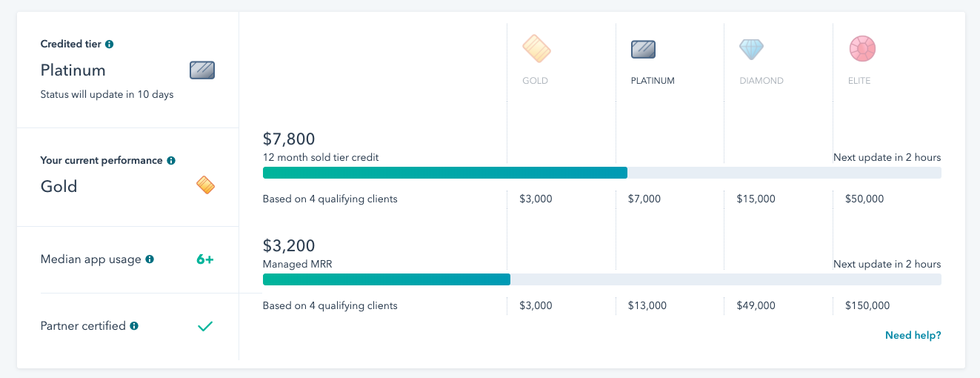This screenshot has height=378, width=980.
Task: Click the $50,000 Elite sold credit threshold
Action: click(x=864, y=199)
